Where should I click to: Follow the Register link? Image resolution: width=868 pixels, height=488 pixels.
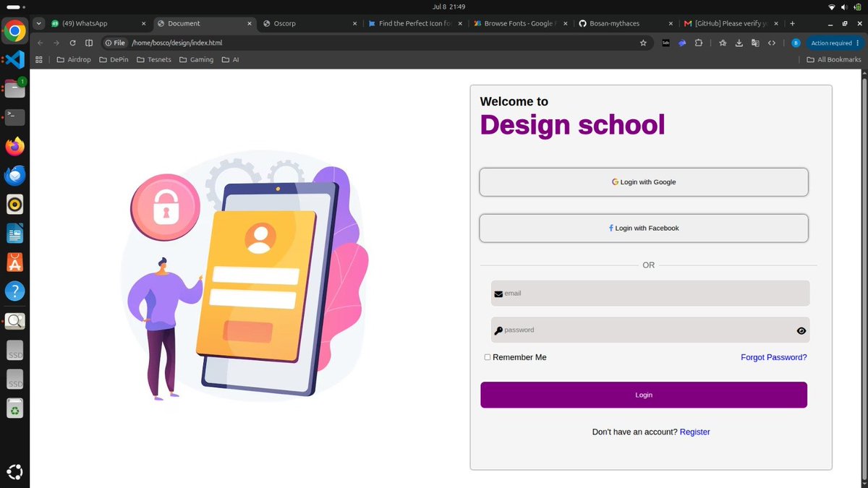[695, 432]
